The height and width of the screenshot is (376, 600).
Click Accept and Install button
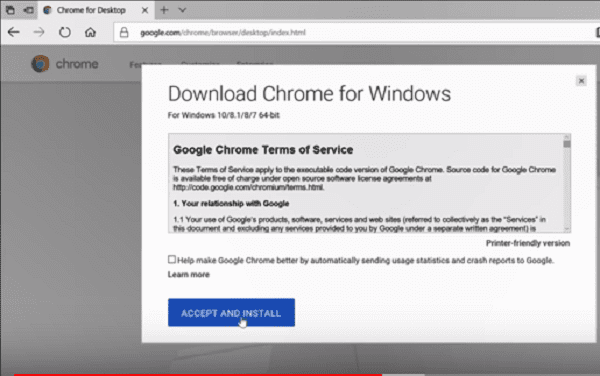(231, 313)
